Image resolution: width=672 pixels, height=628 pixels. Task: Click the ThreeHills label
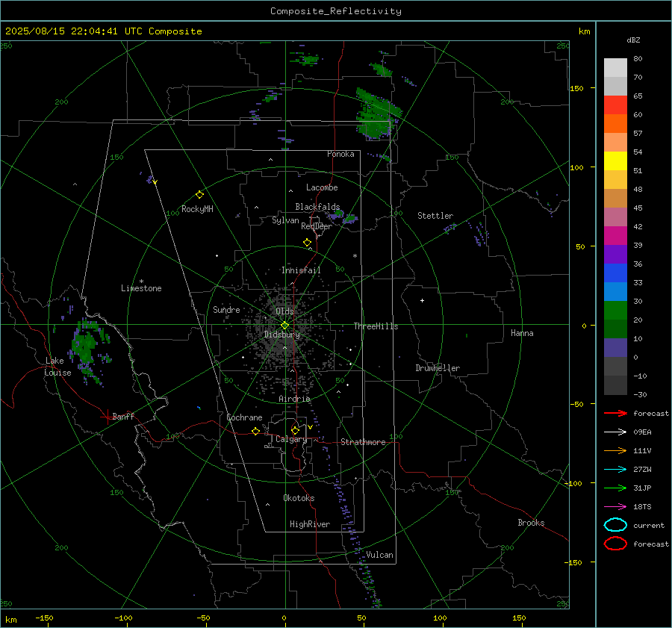coord(376,326)
